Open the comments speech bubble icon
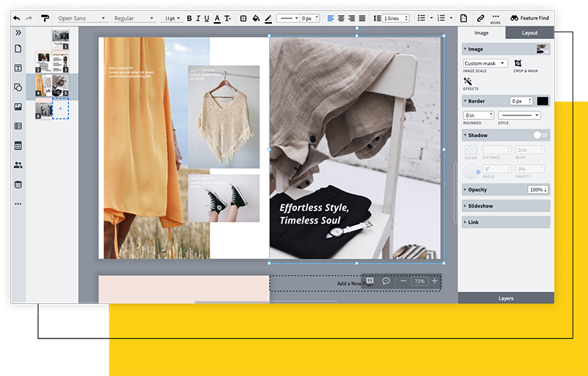Image resolution: width=588 pixels, height=376 pixels. click(x=386, y=281)
